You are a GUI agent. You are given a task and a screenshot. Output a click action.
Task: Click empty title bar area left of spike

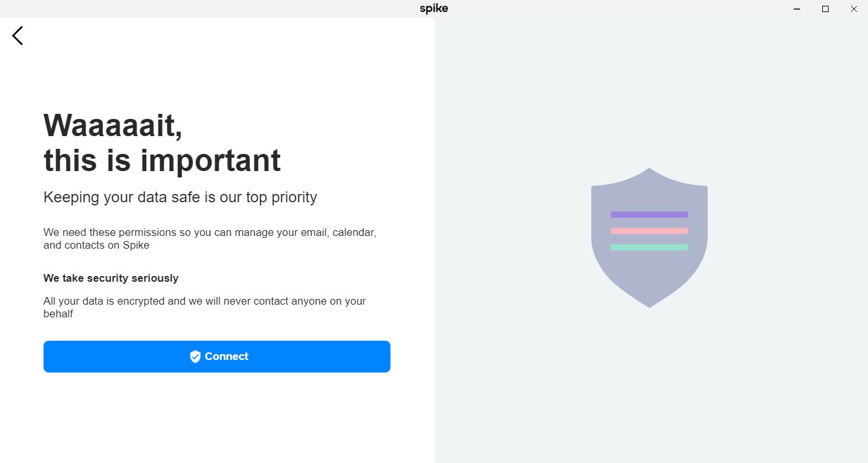point(210,9)
